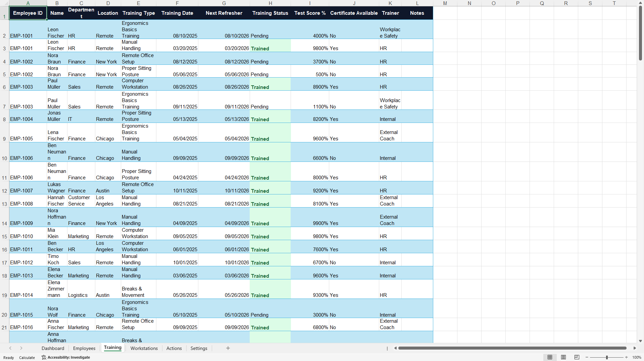Click cell EMP-1004
Viewport: 644px width, 361px height.
point(28,116)
